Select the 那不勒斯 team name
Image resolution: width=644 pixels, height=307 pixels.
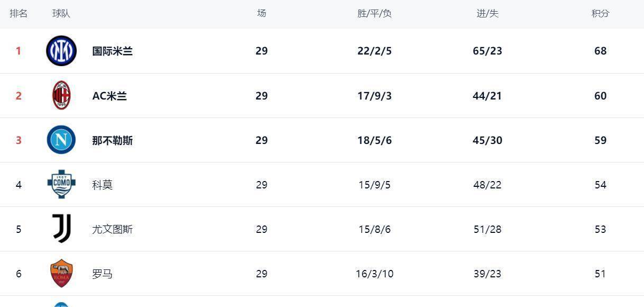[112, 140]
